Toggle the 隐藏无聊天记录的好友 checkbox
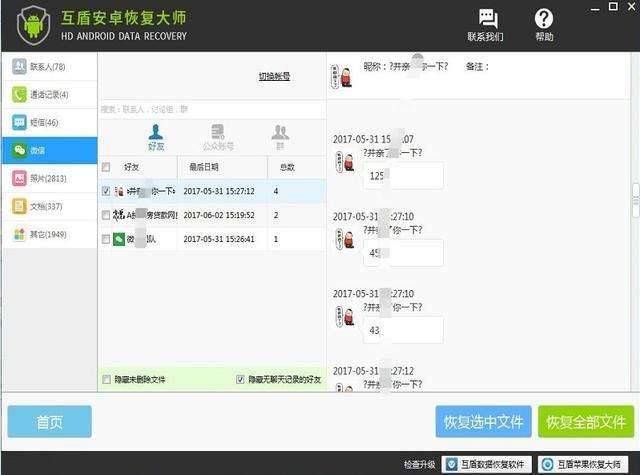The image size is (640, 475). (240, 380)
